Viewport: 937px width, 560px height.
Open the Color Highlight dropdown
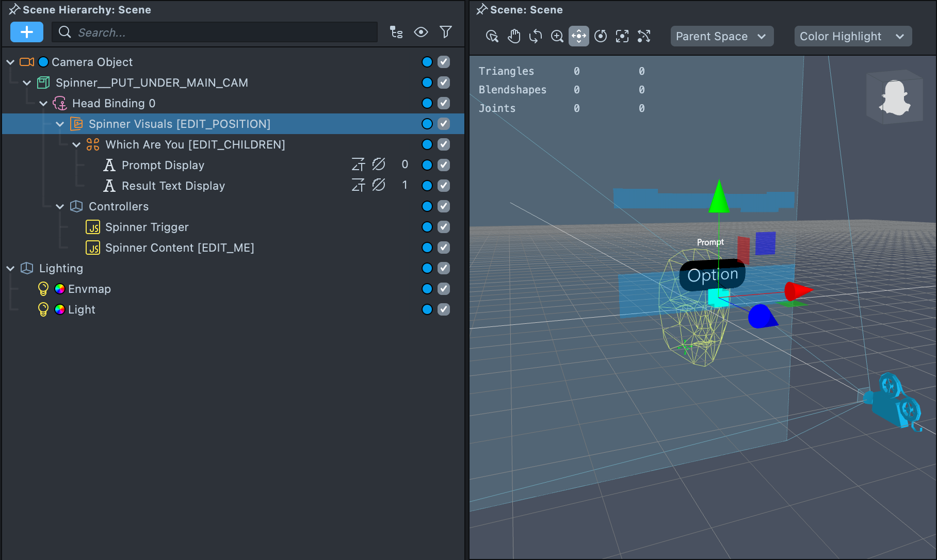(852, 36)
